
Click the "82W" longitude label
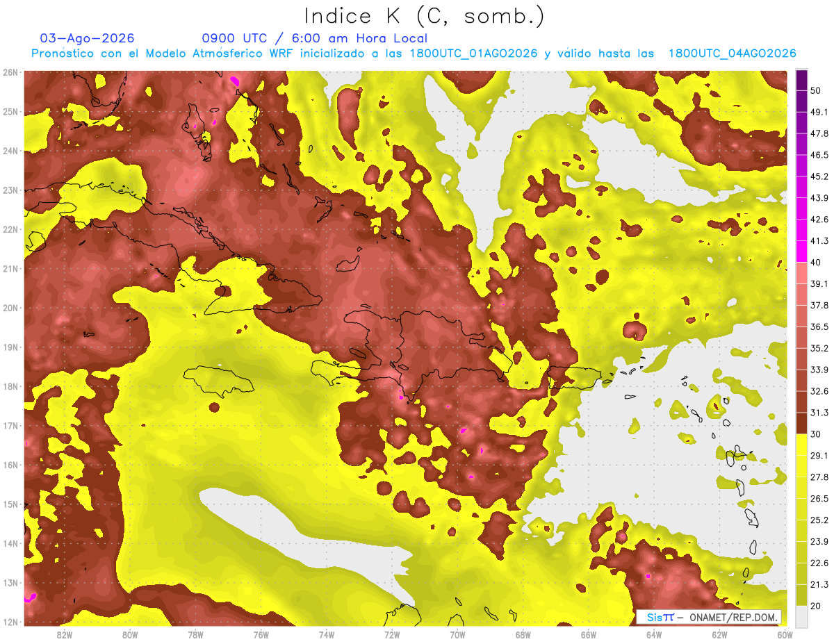tap(64, 634)
